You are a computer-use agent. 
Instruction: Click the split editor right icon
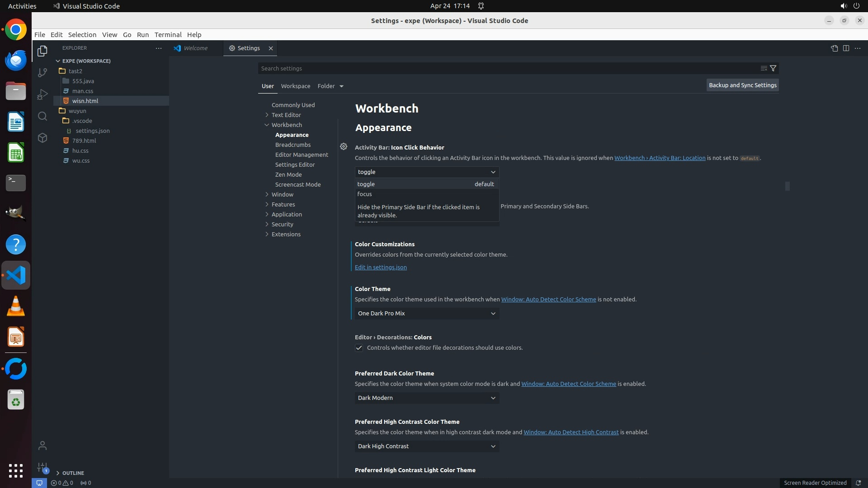(846, 48)
